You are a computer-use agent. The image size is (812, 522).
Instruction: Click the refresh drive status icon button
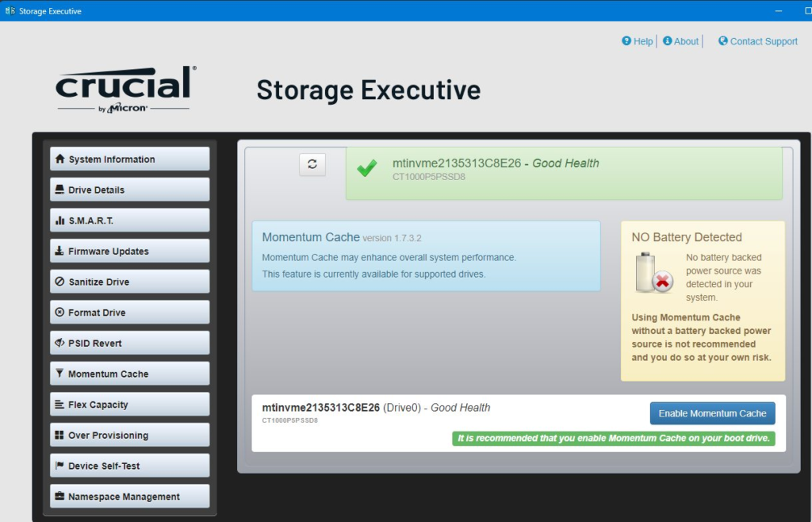pyautogui.click(x=312, y=164)
